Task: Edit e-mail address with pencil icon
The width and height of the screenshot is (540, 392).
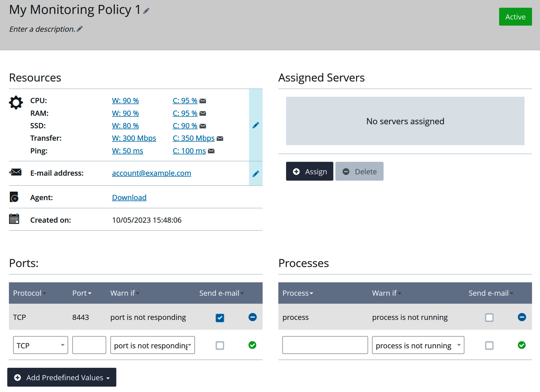Action: coord(255,174)
